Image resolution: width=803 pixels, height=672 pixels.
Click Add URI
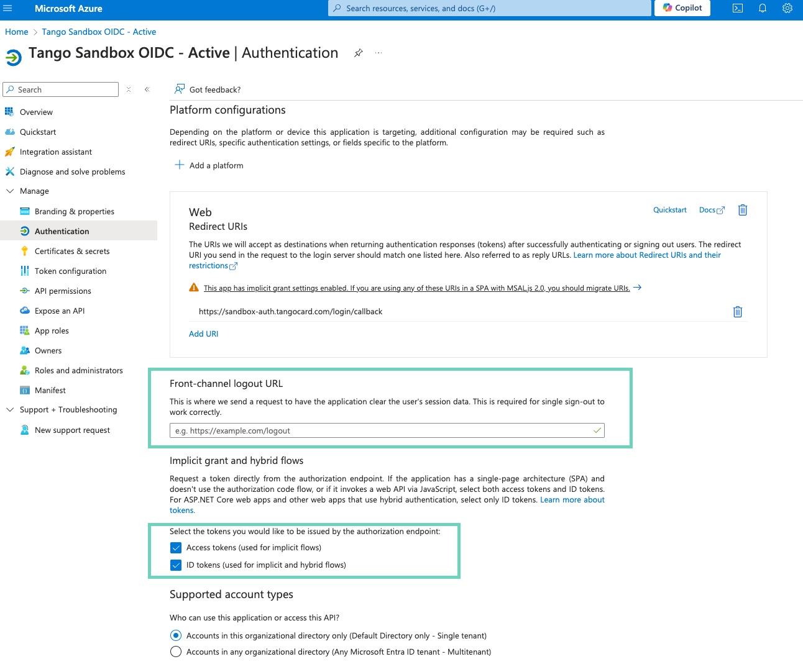(203, 334)
